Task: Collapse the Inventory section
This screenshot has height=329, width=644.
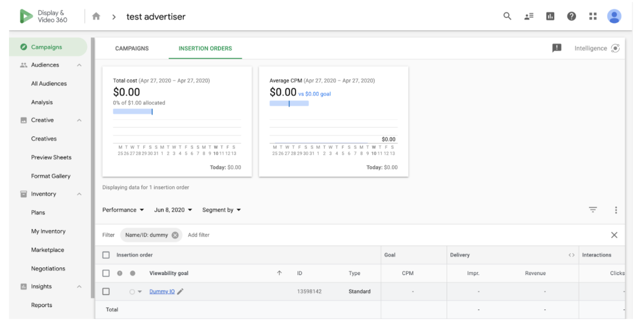Action: tap(79, 194)
